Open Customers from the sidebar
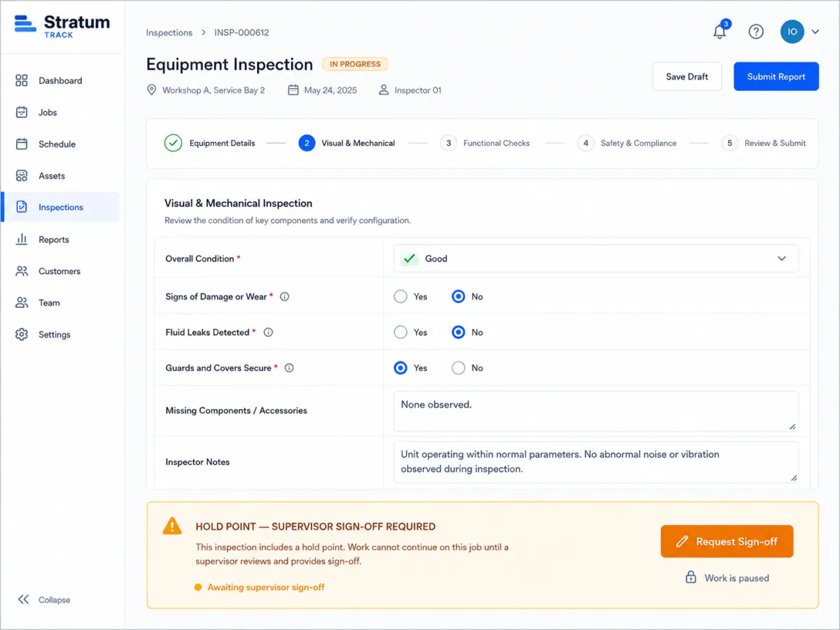 [60, 271]
